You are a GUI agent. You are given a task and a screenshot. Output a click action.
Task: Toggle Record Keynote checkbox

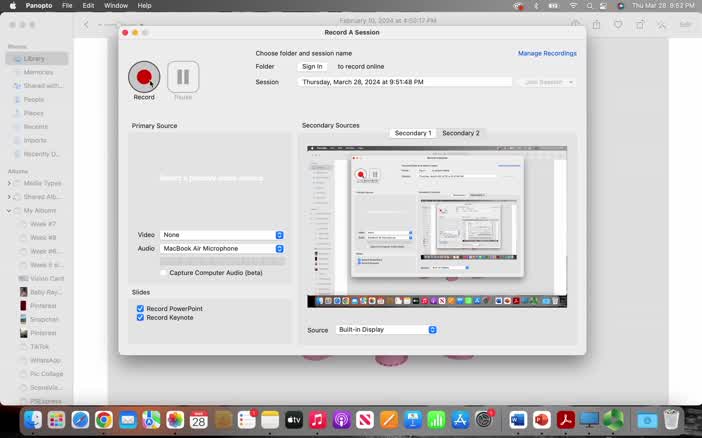tap(140, 318)
